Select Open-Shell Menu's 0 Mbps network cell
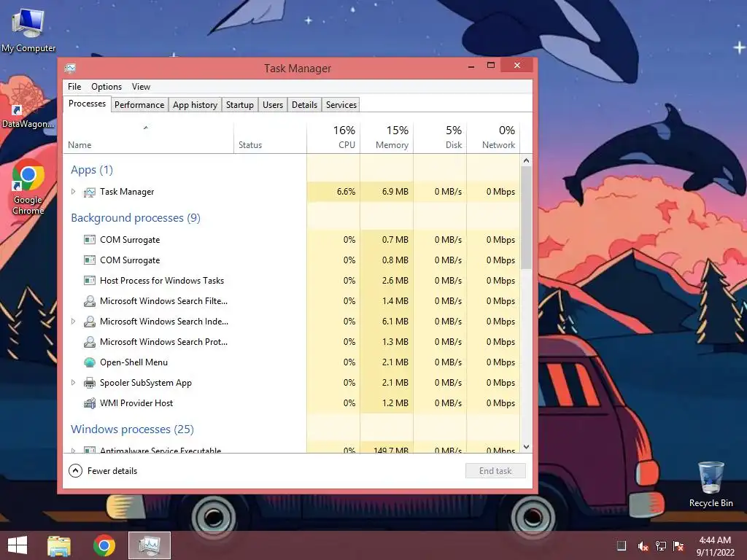 tap(493, 362)
